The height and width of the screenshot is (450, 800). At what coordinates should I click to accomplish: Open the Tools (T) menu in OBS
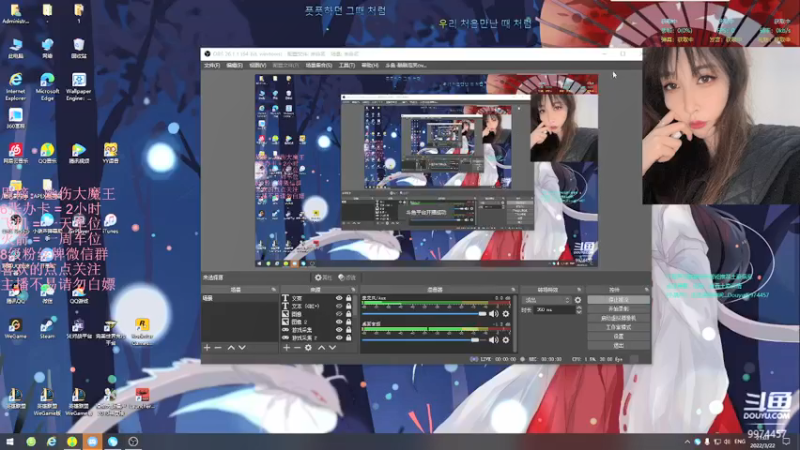coord(346,65)
